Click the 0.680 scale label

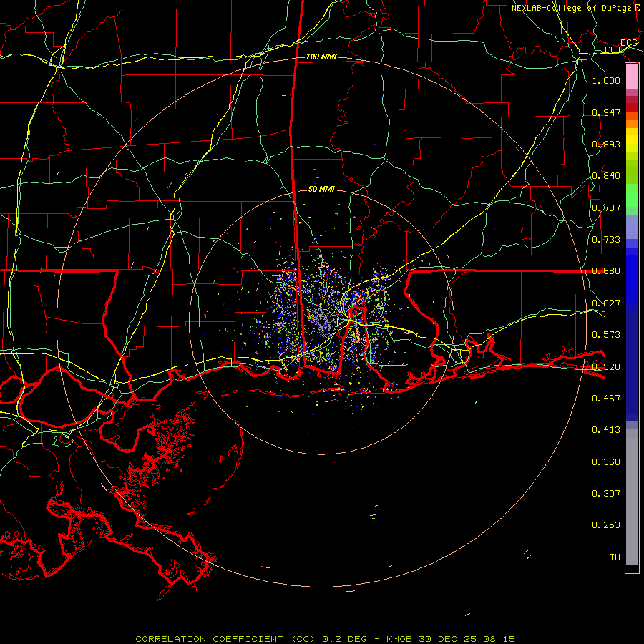click(x=606, y=271)
